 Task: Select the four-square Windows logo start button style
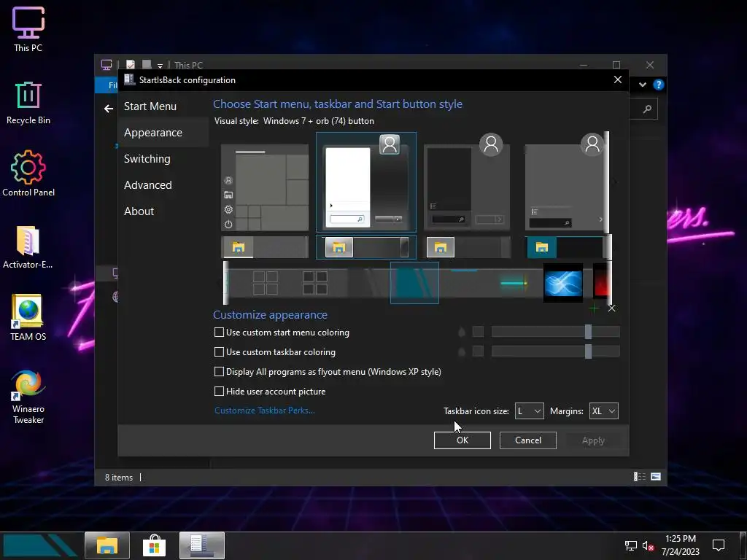(x=266, y=283)
